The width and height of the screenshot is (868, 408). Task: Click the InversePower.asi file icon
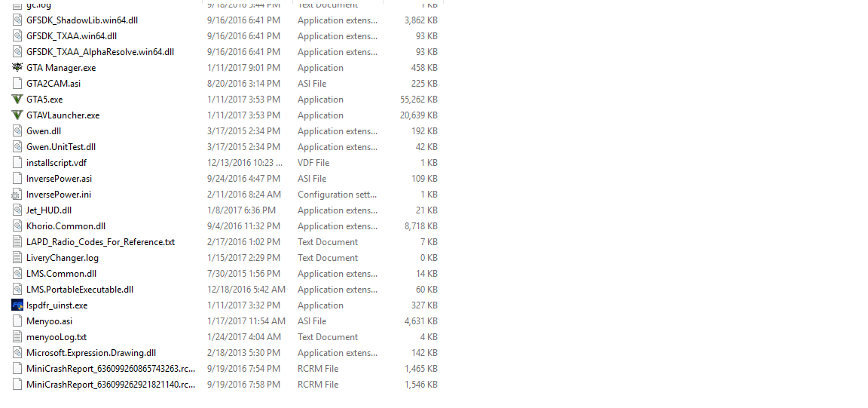(17, 179)
